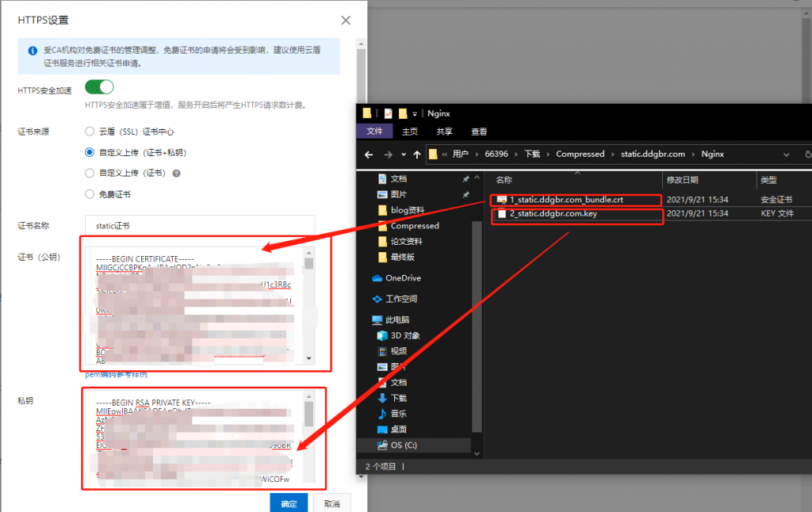The image size is (812, 512).
Task: Select the 免费证书 radio option
Action: (90, 194)
